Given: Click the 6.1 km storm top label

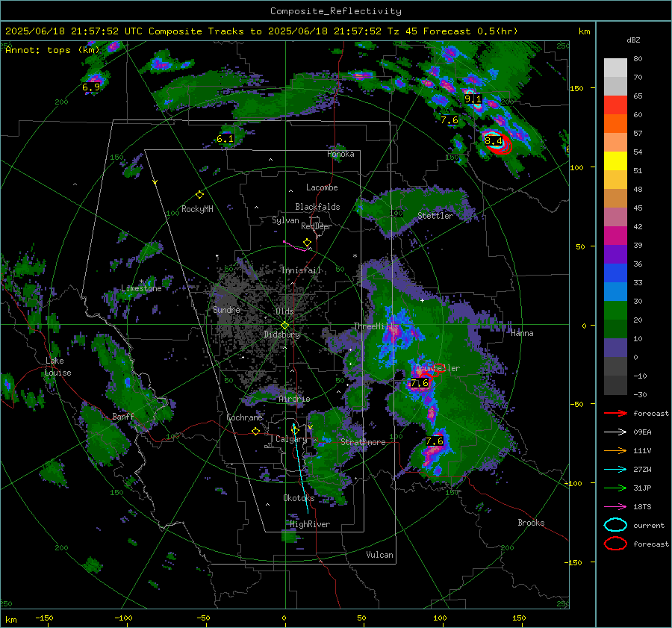Looking at the screenshot, I should point(225,138).
